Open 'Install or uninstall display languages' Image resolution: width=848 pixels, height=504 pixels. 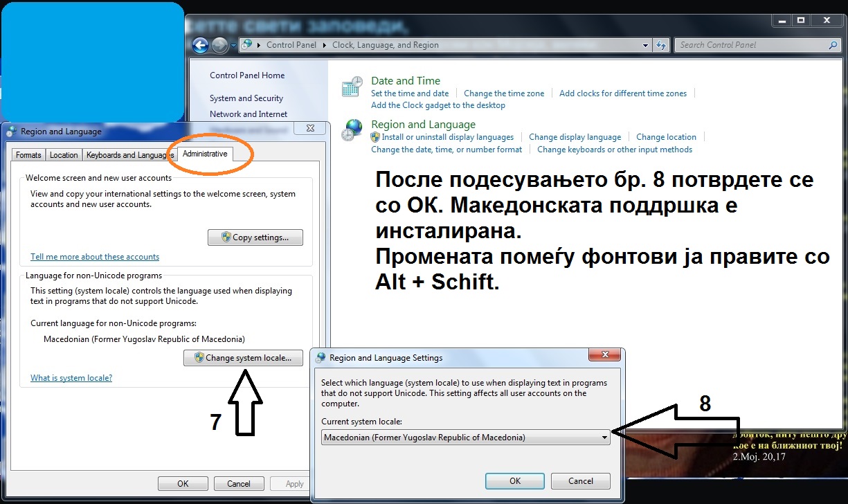(x=447, y=137)
